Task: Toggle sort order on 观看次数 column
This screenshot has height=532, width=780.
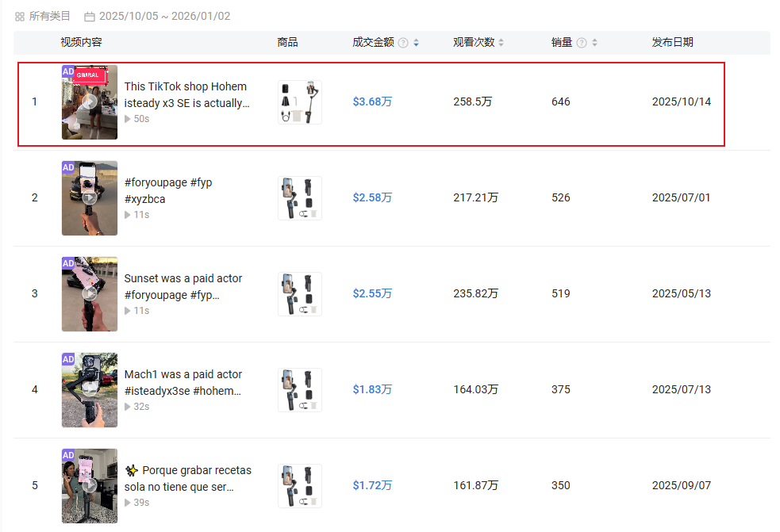Action: (499, 43)
